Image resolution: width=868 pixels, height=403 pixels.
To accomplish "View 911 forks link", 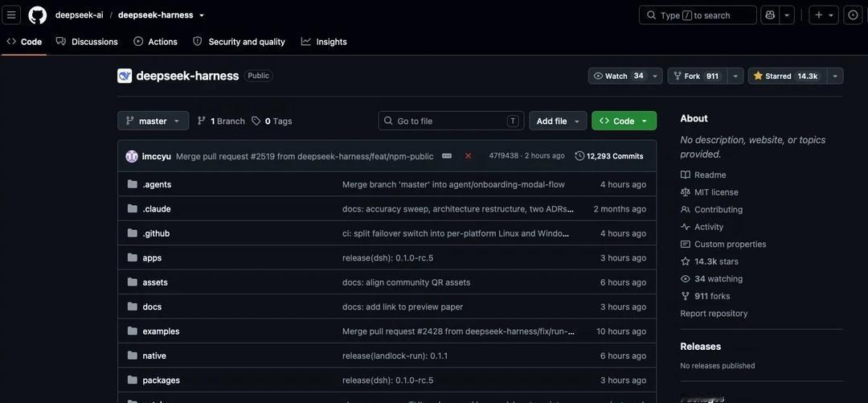I will click(706, 296).
